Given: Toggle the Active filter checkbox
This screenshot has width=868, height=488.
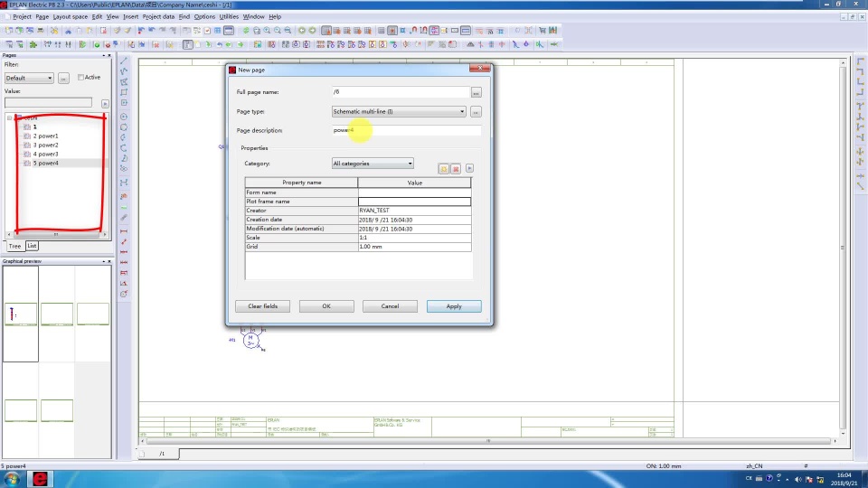Looking at the screenshot, I should 80,78.
